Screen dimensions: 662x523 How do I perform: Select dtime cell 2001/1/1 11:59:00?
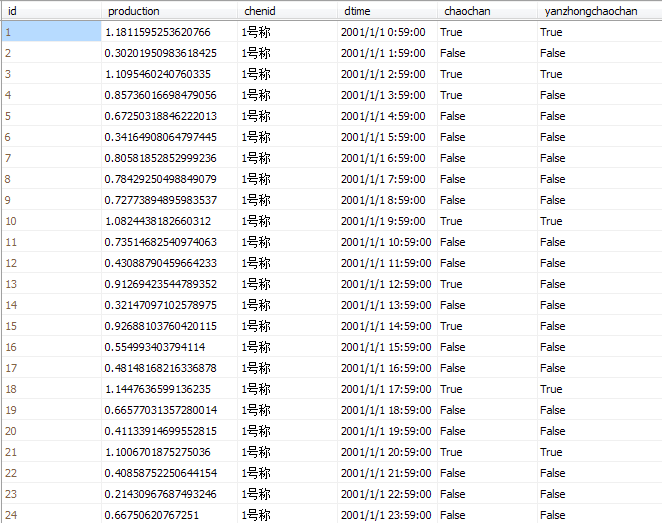tap(386, 263)
